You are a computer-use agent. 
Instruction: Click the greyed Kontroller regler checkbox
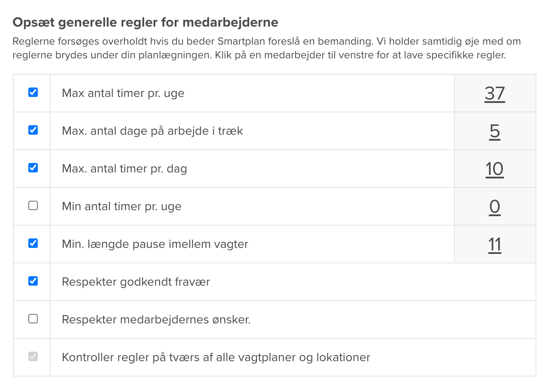[x=33, y=356]
